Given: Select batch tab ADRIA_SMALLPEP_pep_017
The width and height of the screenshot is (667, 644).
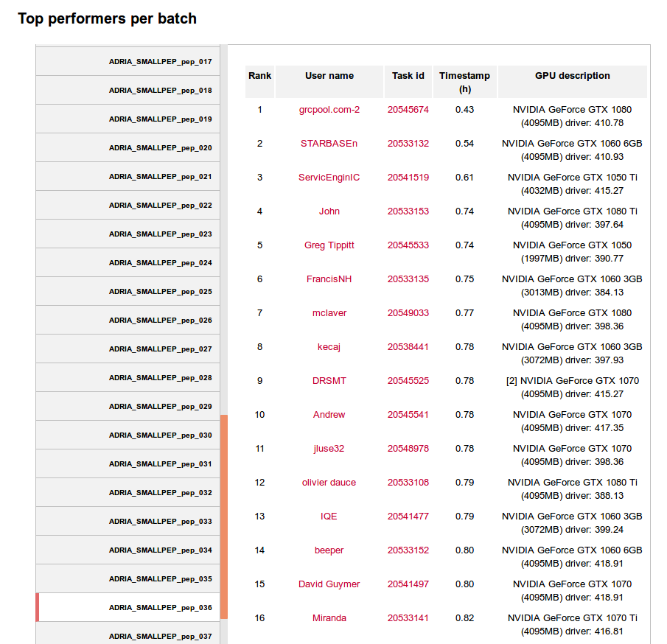Looking at the screenshot, I should [x=160, y=62].
